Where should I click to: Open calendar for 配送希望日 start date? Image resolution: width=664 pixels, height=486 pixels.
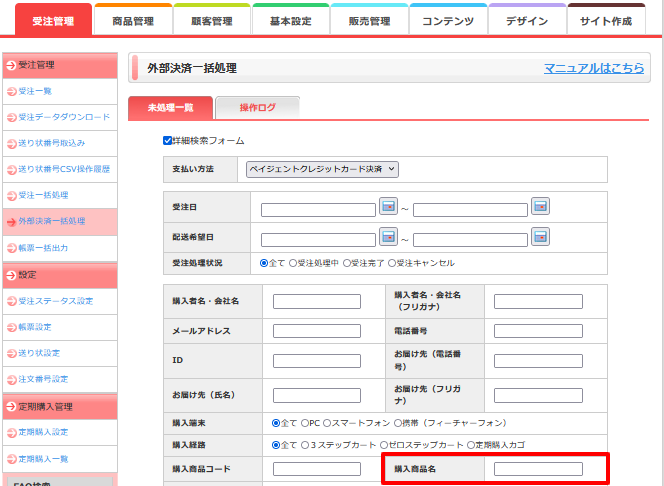click(388, 237)
